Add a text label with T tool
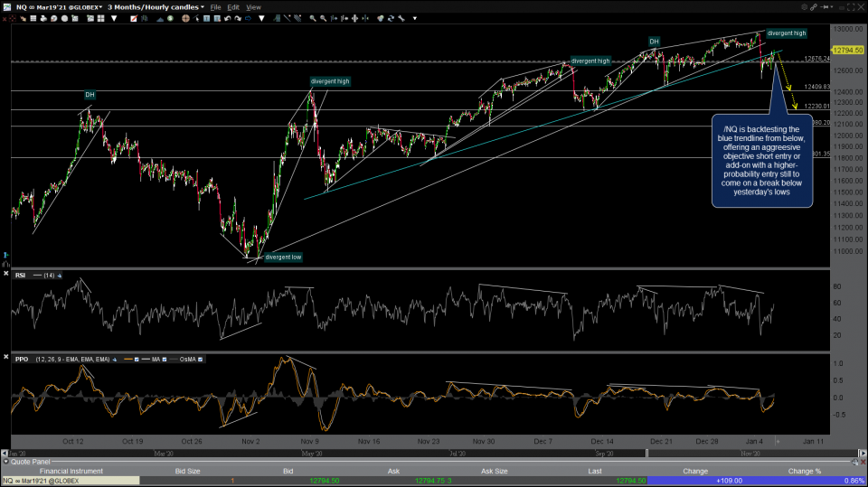Screen dimensions: 868x487 point(206,18)
